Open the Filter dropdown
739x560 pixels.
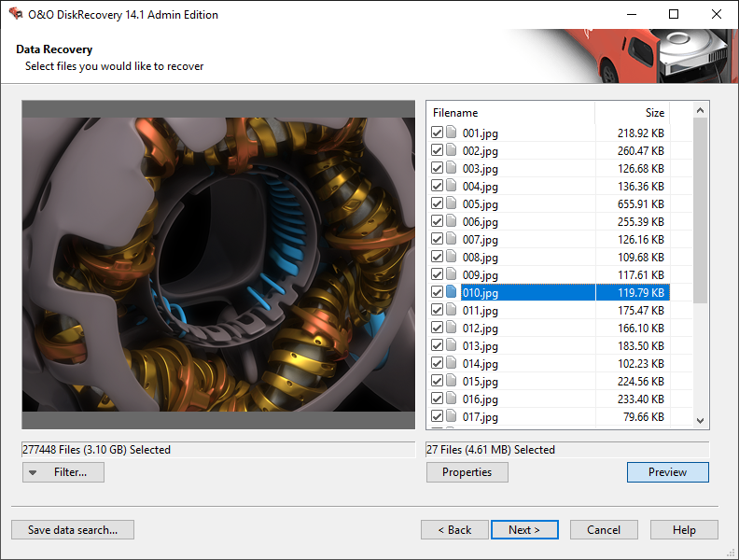pyautogui.click(x=63, y=472)
